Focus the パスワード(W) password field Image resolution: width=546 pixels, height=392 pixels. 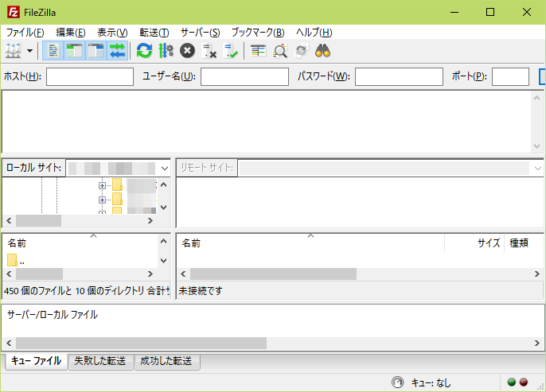pos(399,76)
